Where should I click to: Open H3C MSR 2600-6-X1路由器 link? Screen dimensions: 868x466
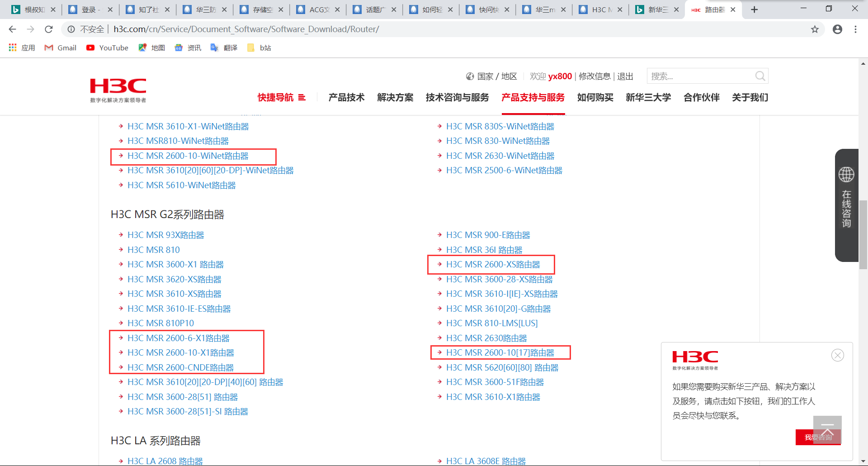(x=179, y=338)
